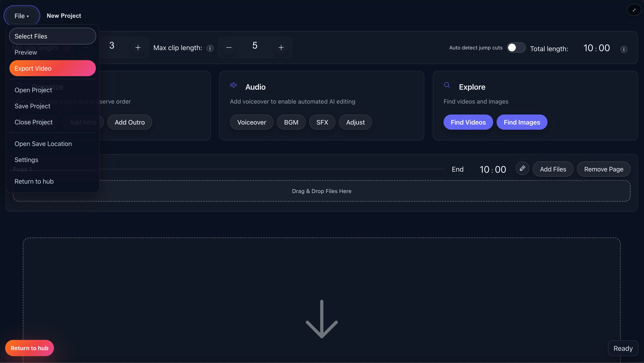Click the Audio speaker icon

pos(233,85)
